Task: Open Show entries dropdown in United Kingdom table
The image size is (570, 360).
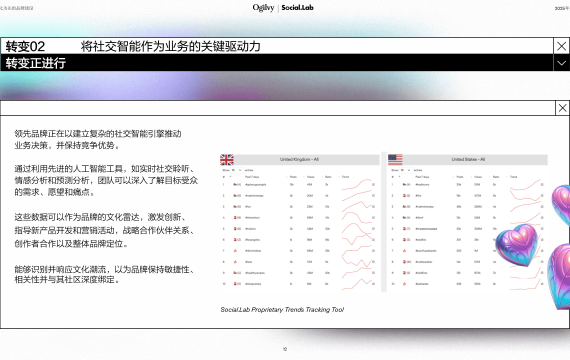Action: pyautogui.click(x=237, y=170)
